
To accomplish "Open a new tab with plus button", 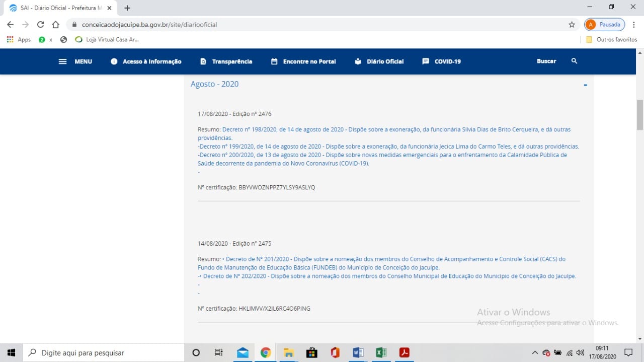I will coord(127,8).
